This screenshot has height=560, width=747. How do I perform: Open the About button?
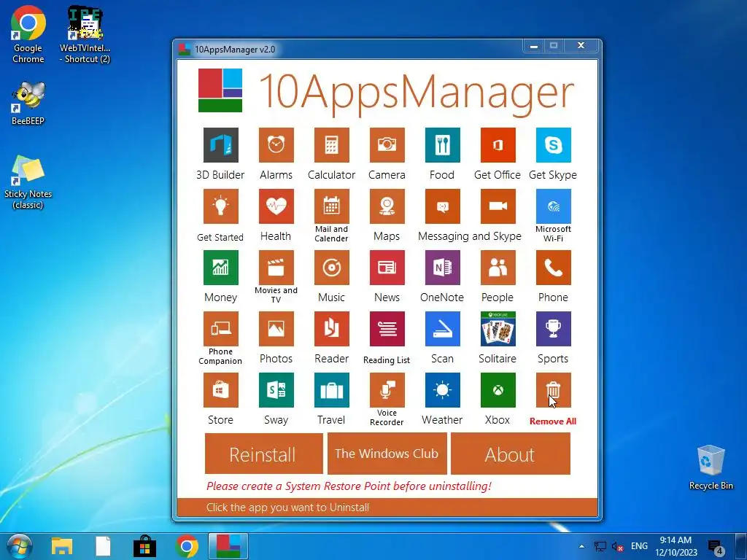[510, 454]
